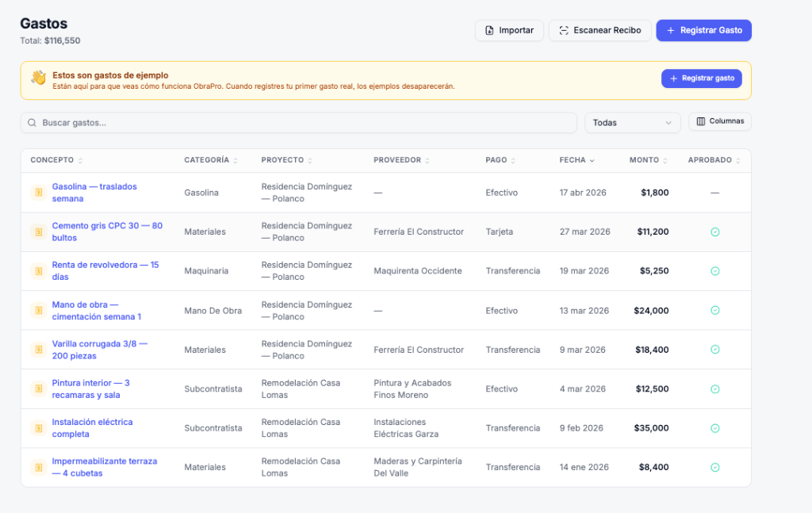Sort the table by Concepto column
812x513 pixels.
coord(56,160)
